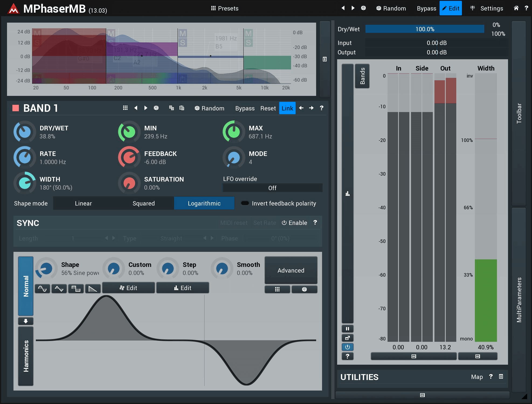Click the Advanced button
This screenshot has height=404, width=532.
pos(291,270)
